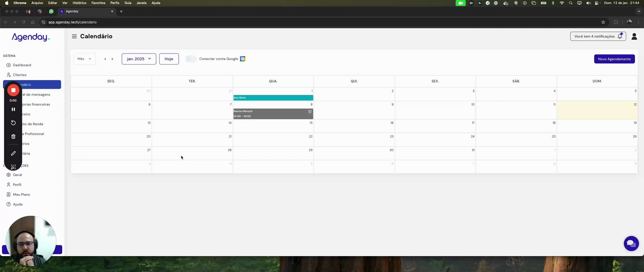Go to the next month arrow

coord(112,59)
